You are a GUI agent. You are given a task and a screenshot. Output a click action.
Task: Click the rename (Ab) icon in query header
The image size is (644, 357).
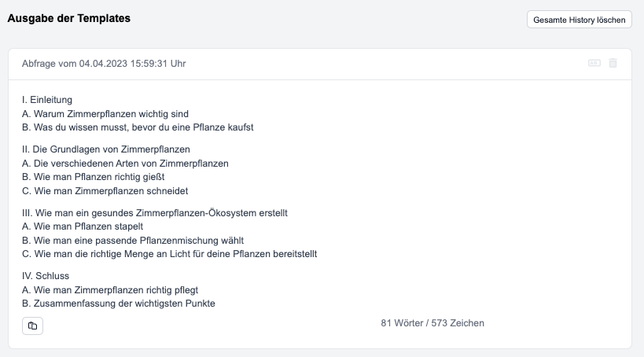pos(594,63)
